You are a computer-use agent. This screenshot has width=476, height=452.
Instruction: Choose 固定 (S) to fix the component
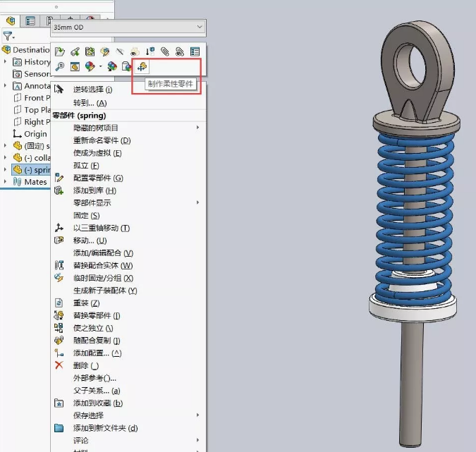coord(86,215)
